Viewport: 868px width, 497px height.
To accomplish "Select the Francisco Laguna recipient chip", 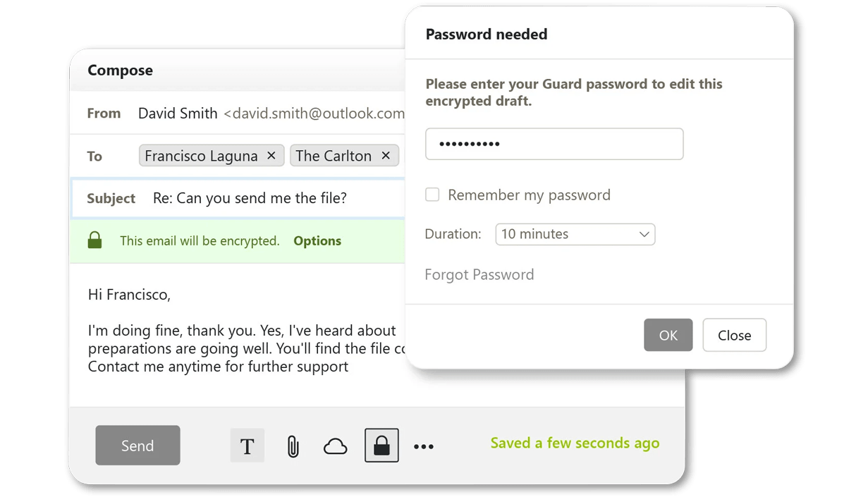I will tap(201, 156).
